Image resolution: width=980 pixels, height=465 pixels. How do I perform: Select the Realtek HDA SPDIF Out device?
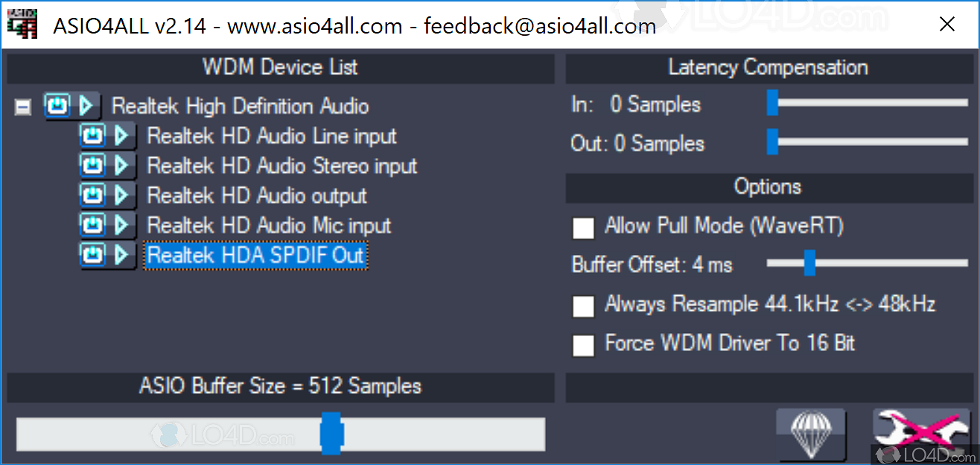point(255,256)
